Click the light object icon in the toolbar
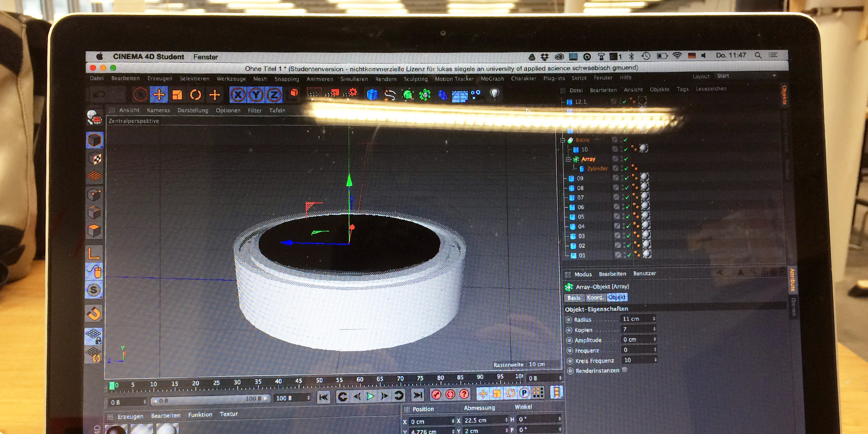The height and width of the screenshot is (434, 868). (x=494, y=94)
